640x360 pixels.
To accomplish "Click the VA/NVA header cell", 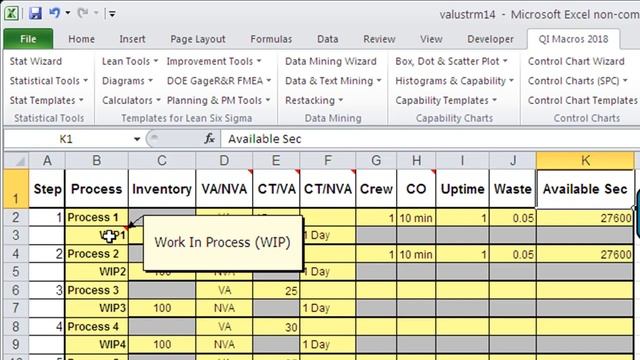I will tap(224, 189).
